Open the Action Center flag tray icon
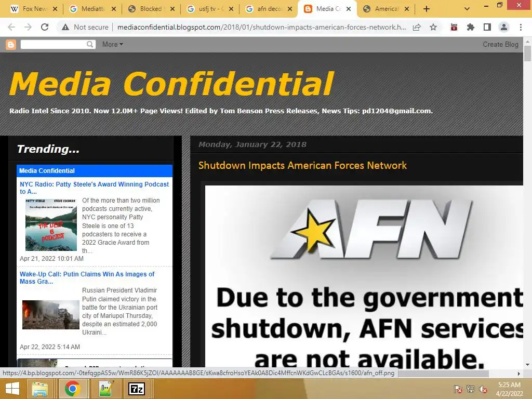 click(458, 389)
